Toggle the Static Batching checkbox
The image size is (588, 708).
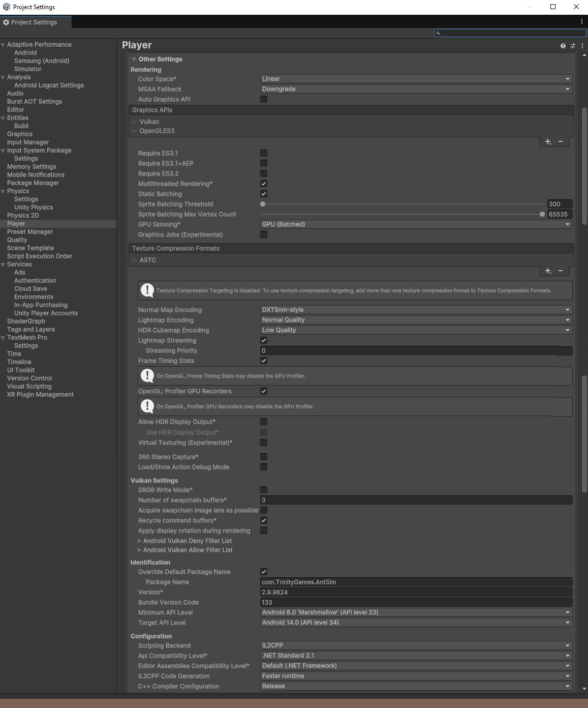click(263, 194)
